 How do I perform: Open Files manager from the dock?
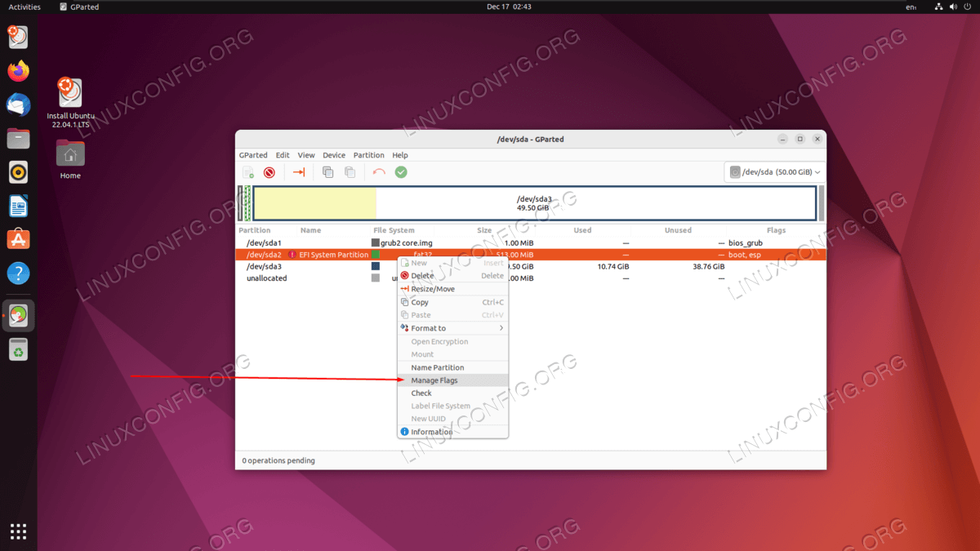click(18, 138)
